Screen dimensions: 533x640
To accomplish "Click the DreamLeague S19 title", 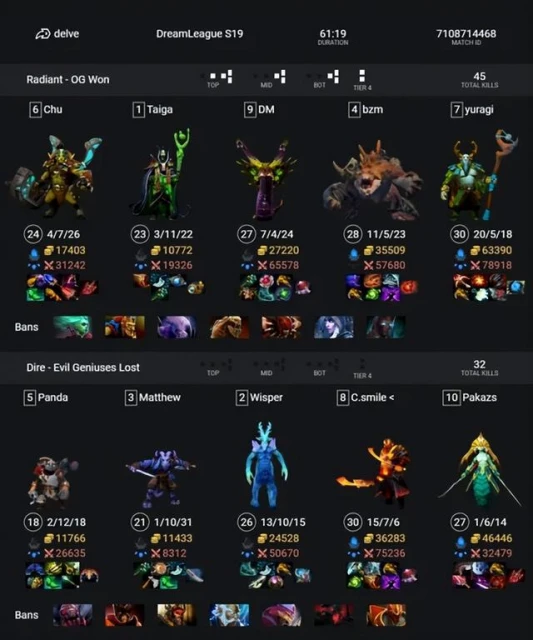I will coord(200,33).
